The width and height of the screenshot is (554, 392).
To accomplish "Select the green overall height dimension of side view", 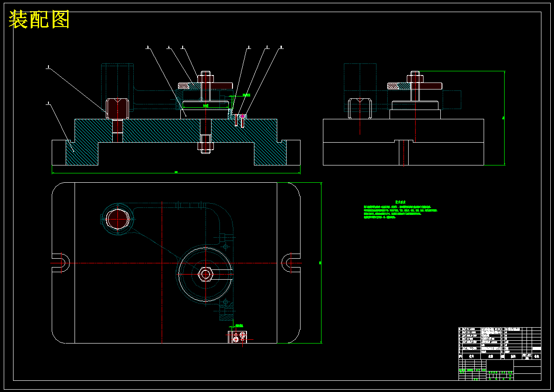I will point(504,118).
